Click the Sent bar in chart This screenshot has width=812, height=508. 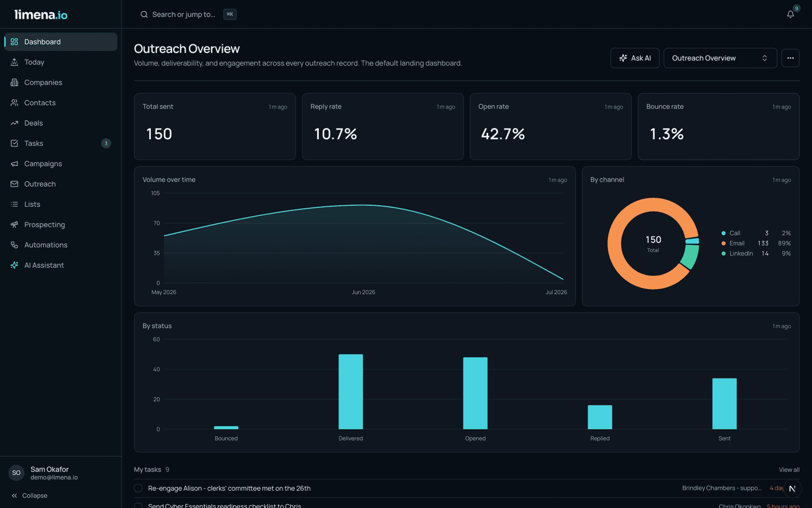724,404
